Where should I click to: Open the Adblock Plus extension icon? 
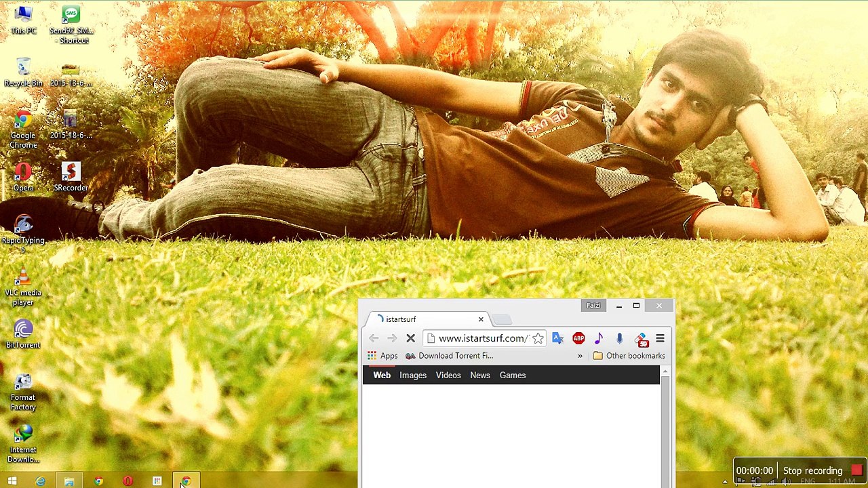tap(578, 338)
